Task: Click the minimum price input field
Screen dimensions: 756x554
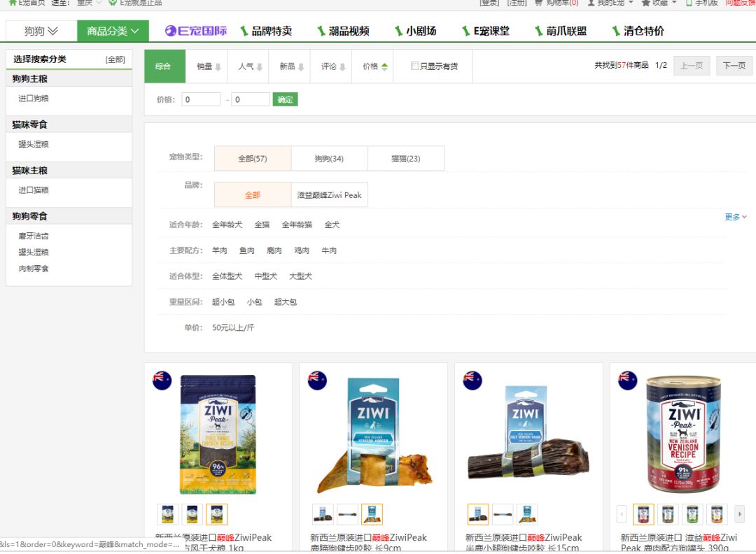Action: click(x=201, y=99)
